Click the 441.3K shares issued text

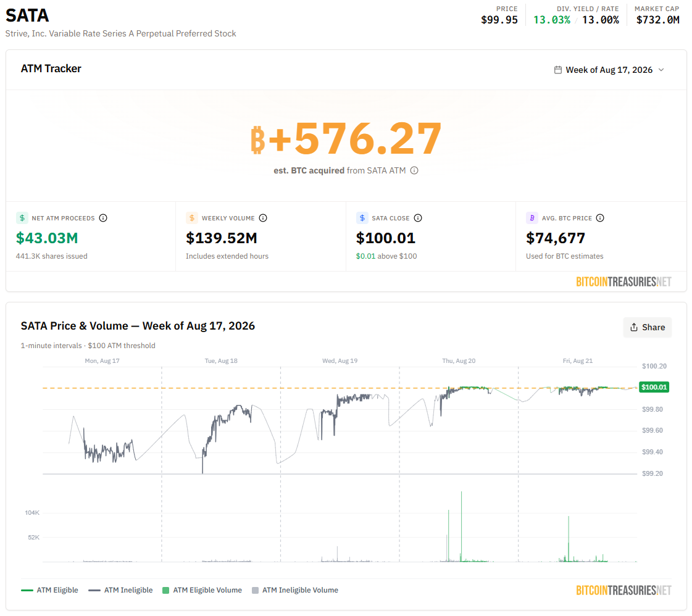52,256
